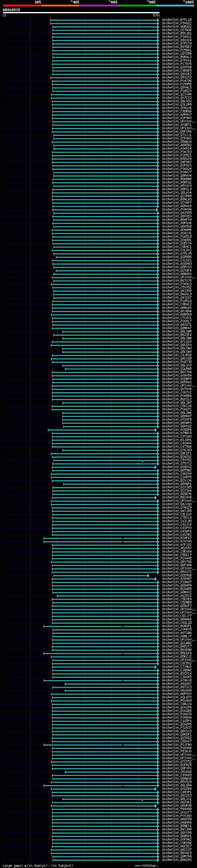Viewport: 197px width, 868px height.
Task: Select the UniRef100_B8A293 label
Action: (176, 860)
